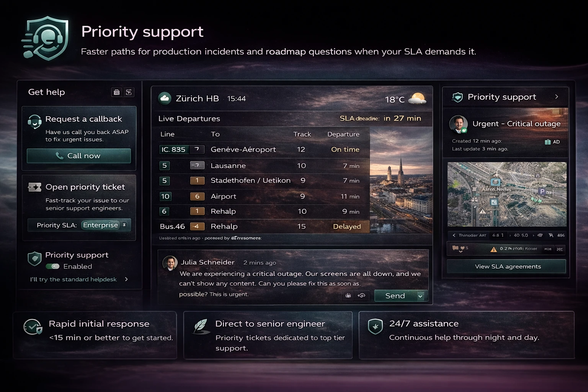Open the Priority SLA Enterprise dropdown
Screen dimensions: 588x392
(105, 225)
